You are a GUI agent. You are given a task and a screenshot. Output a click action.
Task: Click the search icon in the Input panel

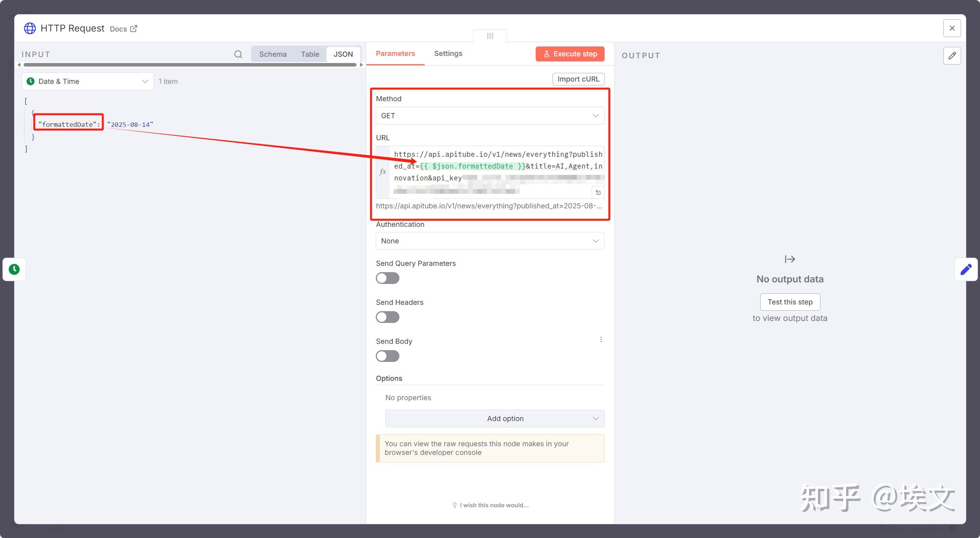(238, 54)
